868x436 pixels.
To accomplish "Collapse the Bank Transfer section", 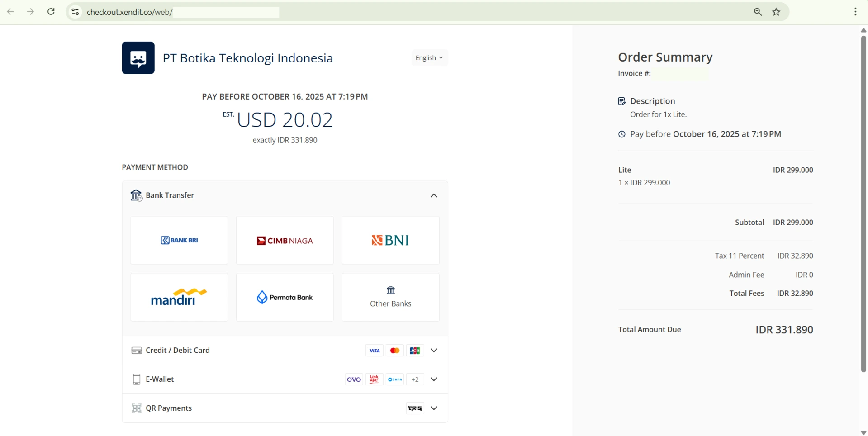I will tap(434, 196).
